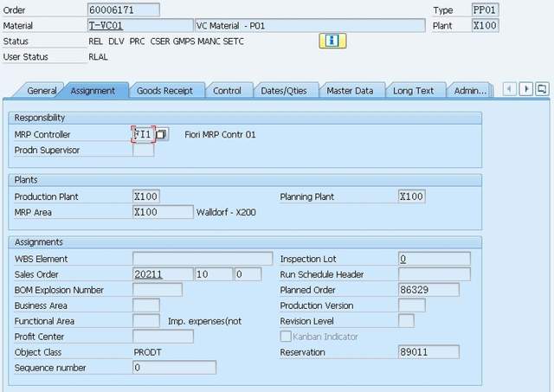Show the Long Text tab
554x392 pixels.
(414, 90)
